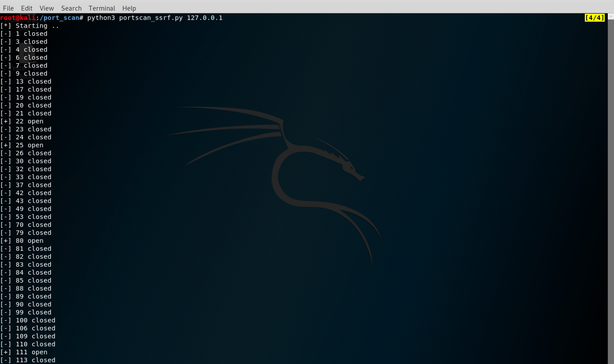The height and width of the screenshot is (364, 614).
Task: Click the '30 closed' output line
Action: pos(26,161)
